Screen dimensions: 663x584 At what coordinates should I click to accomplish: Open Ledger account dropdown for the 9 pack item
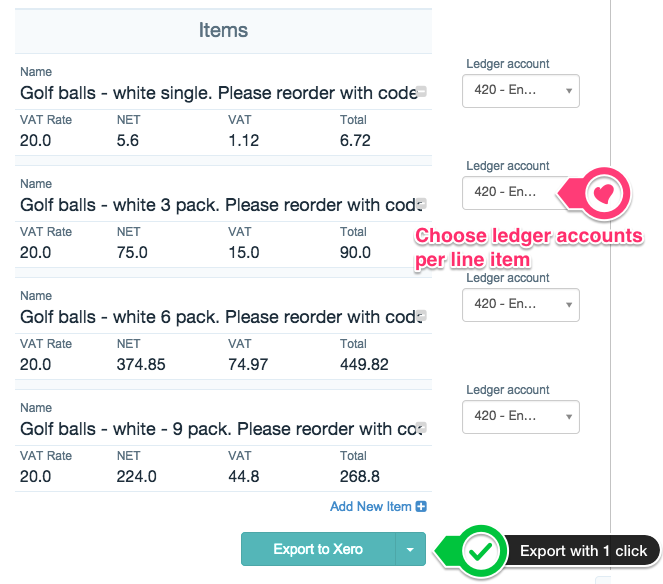click(521, 417)
